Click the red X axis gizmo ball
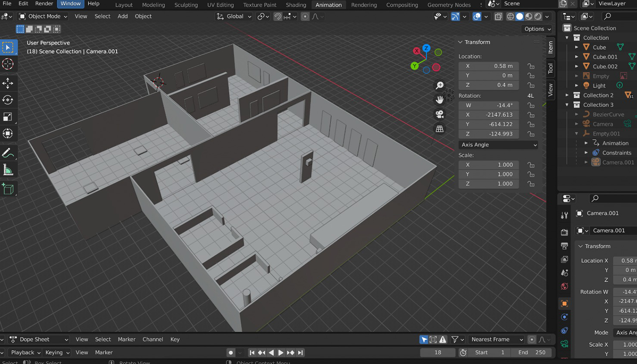Image resolution: width=637 pixels, height=364 pixels. [417, 51]
